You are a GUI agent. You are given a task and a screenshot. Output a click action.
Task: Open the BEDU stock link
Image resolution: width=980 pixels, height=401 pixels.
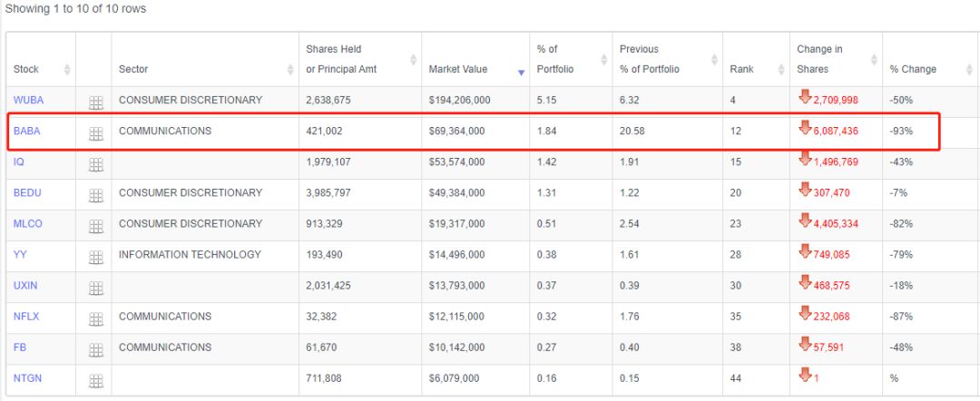(27, 193)
